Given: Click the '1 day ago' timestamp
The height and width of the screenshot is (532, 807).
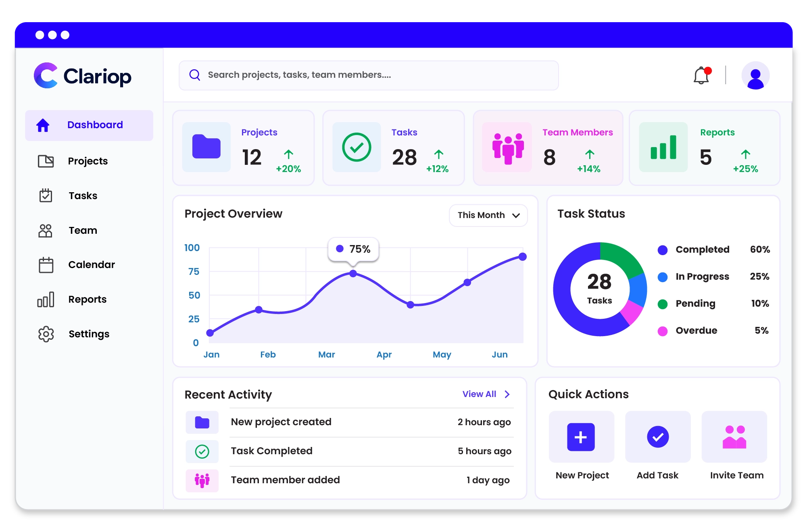Looking at the screenshot, I should tap(488, 480).
